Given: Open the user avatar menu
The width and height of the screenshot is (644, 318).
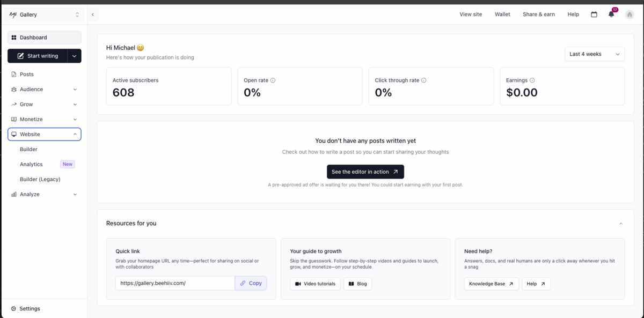Looking at the screenshot, I should pos(630,14).
